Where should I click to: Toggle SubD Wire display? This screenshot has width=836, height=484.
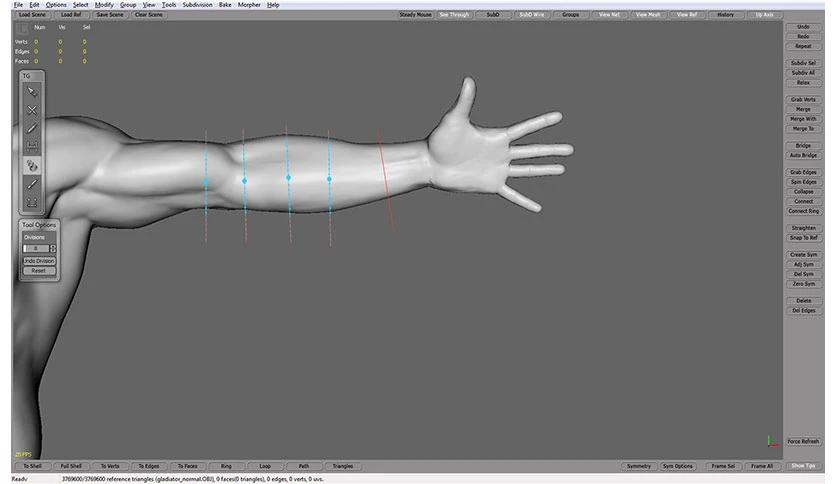pos(532,15)
